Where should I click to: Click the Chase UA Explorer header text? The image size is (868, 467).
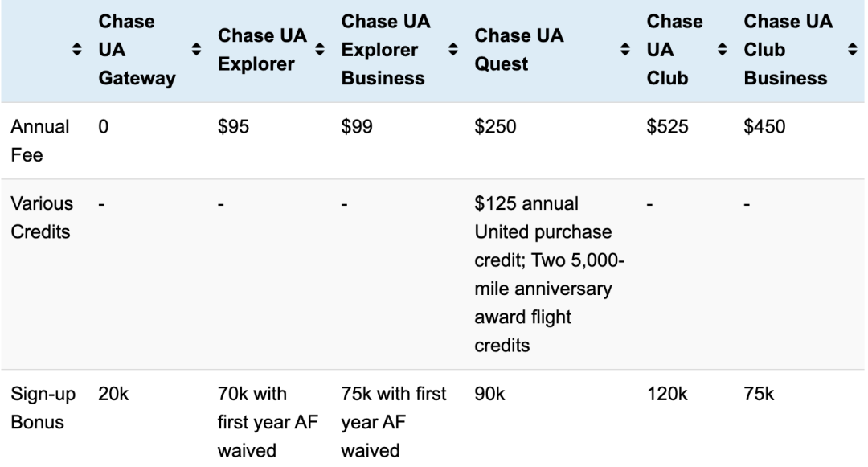pos(262,50)
